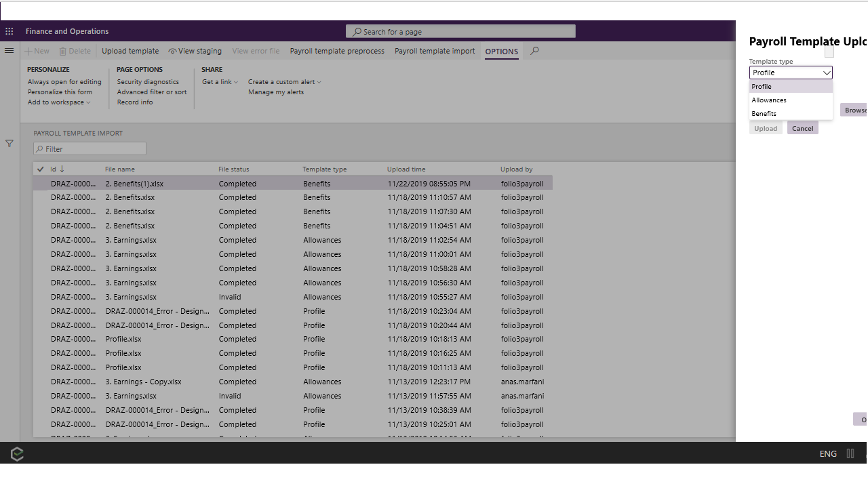
Task: Sort by the Id column header
Action: (x=57, y=169)
